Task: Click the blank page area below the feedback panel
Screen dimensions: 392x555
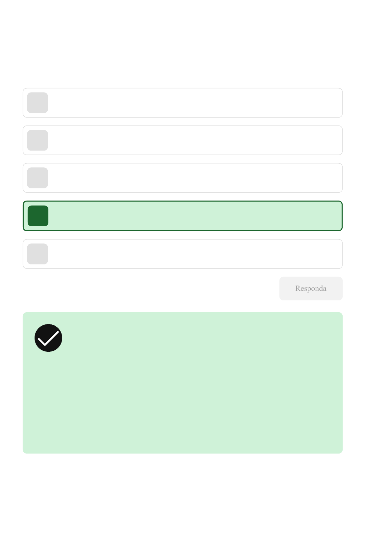Action: (182, 501)
